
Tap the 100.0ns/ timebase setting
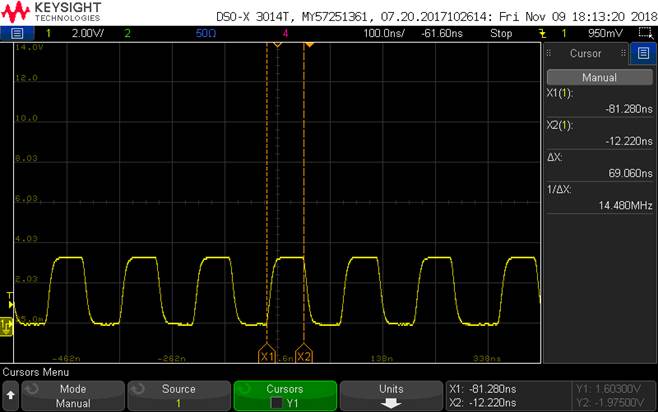[384, 33]
